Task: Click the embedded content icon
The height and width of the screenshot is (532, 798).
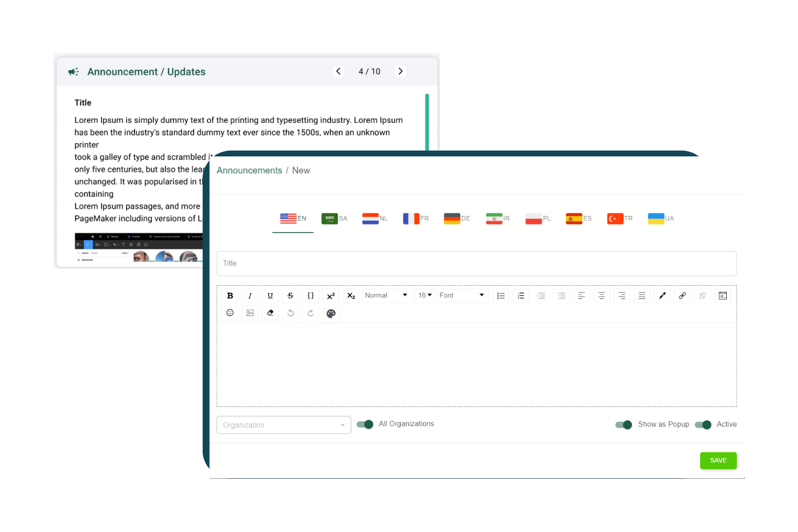Action: (723, 296)
